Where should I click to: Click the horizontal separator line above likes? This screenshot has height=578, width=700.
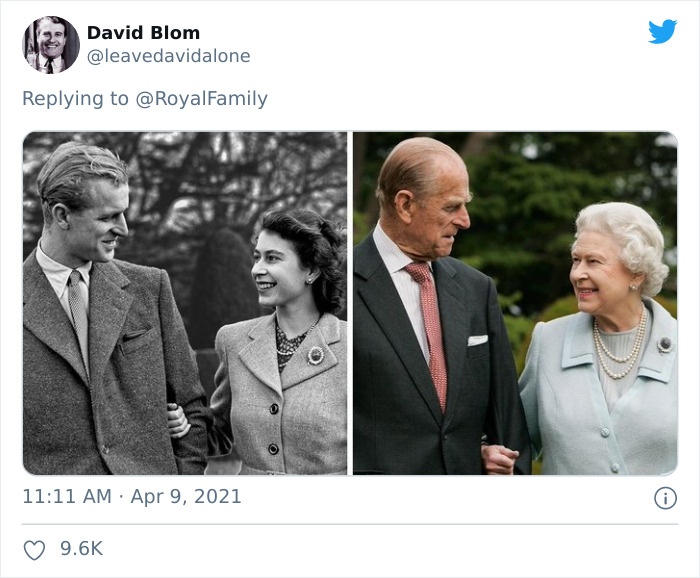click(350, 524)
